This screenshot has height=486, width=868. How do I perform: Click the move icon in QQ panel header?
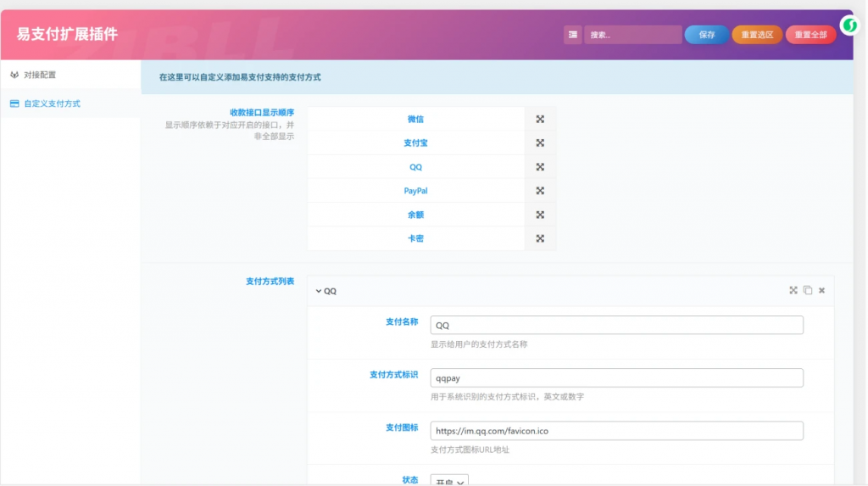coord(793,290)
